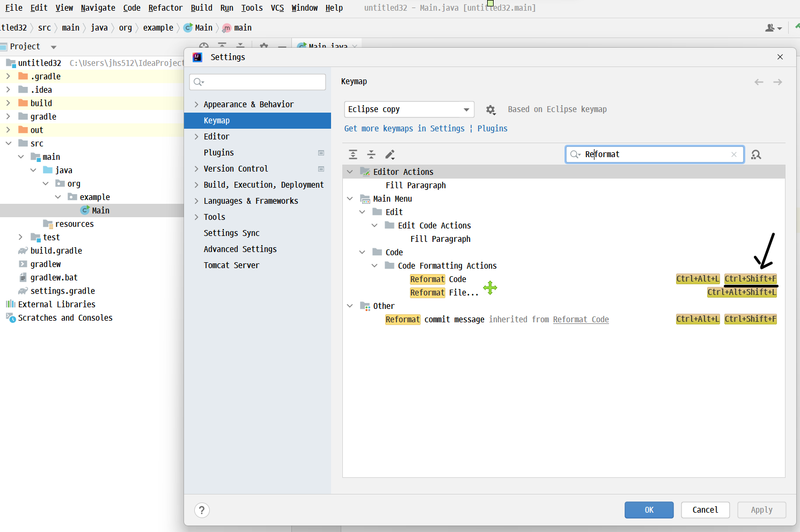Click Ctrl+Alt+Shift+L shortcut badge

pos(742,292)
